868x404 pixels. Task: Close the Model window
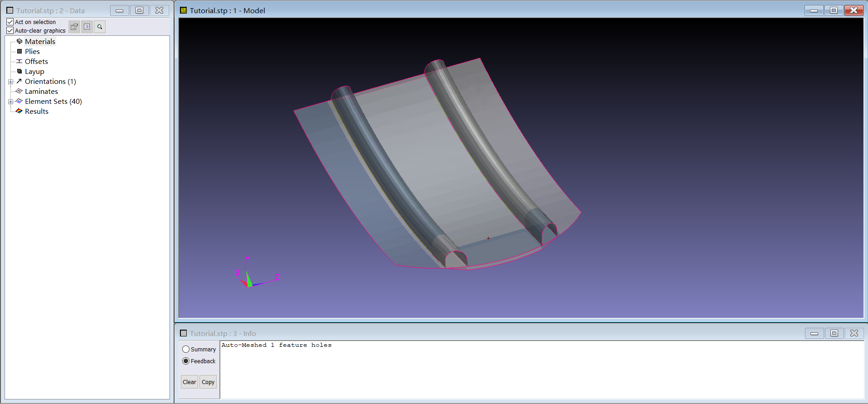click(x=854, y=10)
